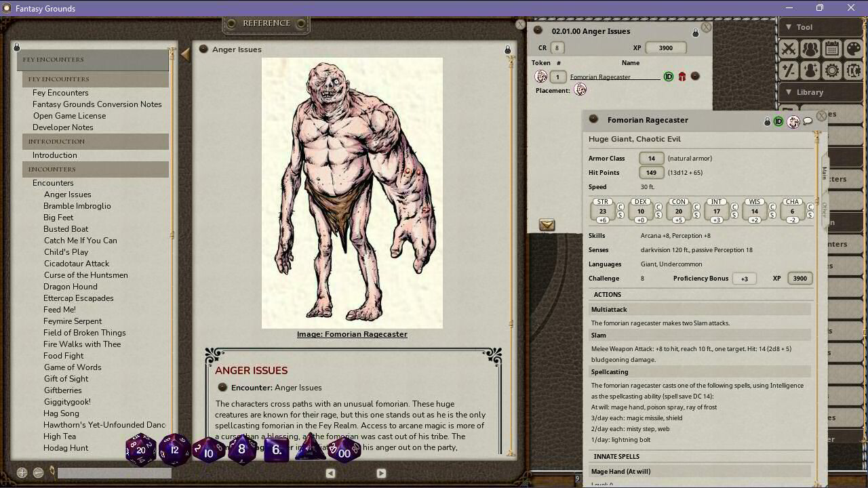868x488 pixels.
Task: Open the REFERENCE tab at the top
Action: point(266,22)
